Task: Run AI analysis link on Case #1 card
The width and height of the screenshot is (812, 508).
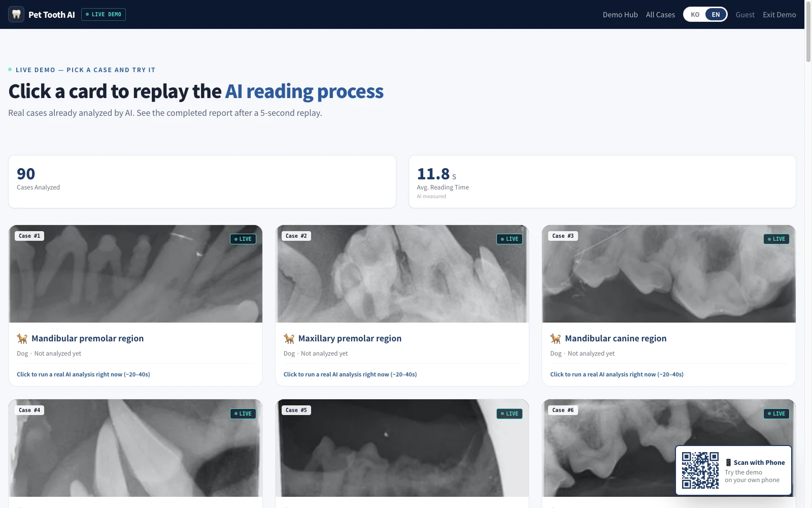Action: point(83,374)
